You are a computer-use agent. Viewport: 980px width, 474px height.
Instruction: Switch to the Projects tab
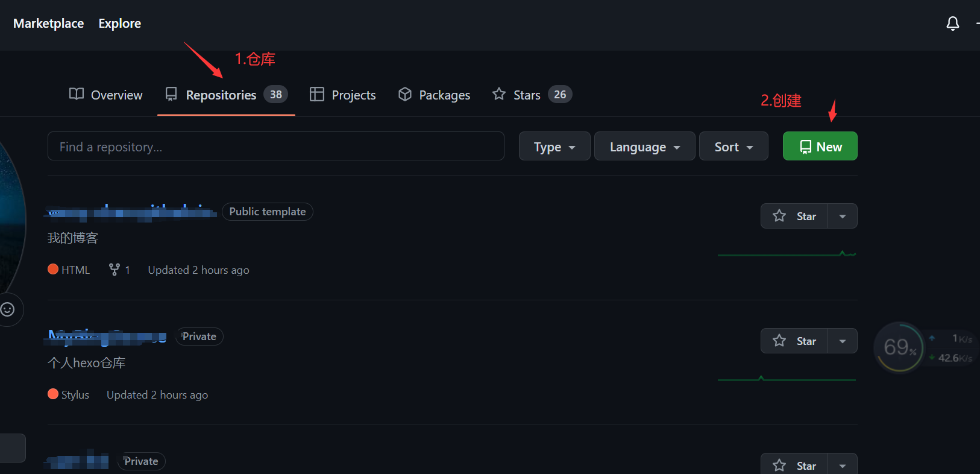[x=342, y=95]
